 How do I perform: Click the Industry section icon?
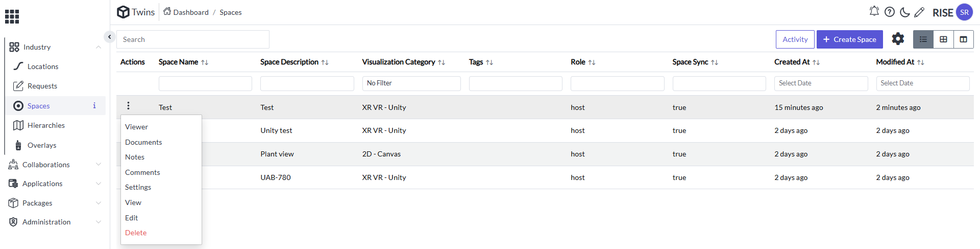click(x=14, y=47)
